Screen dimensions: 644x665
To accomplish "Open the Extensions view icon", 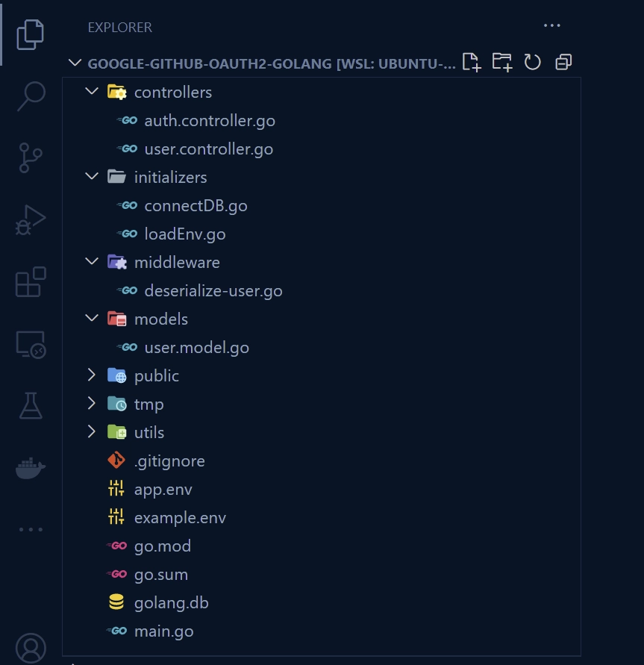I will [x=31, y=281].
